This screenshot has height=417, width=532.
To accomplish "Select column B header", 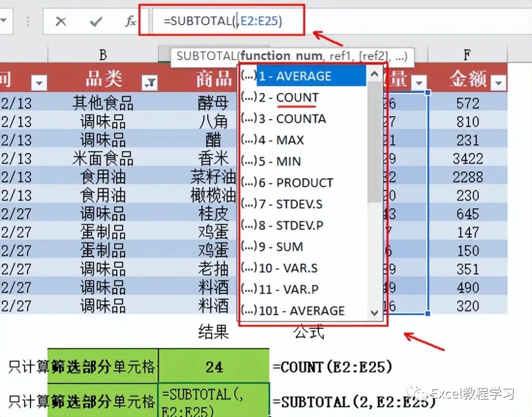I will click(x=103, y=54).
